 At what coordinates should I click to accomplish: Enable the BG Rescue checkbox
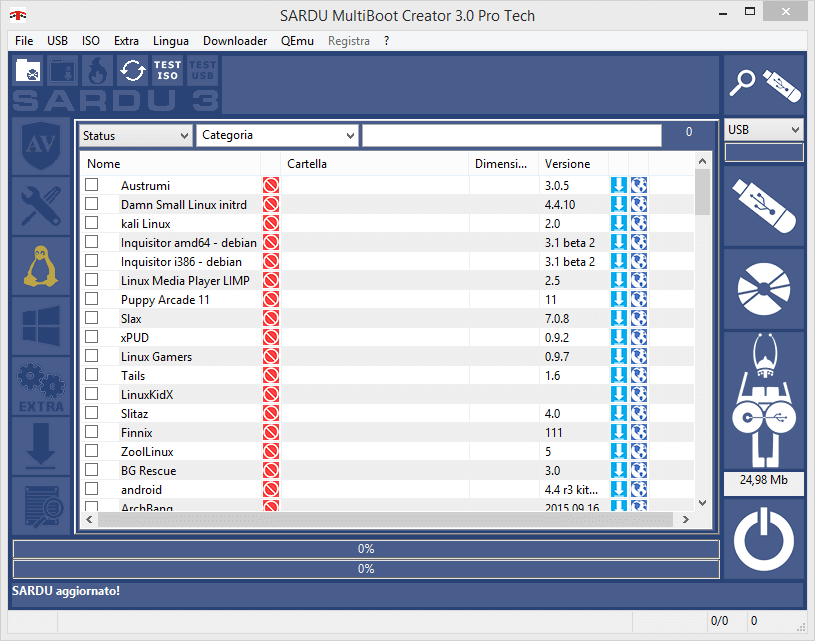click(x=91, y=469)
